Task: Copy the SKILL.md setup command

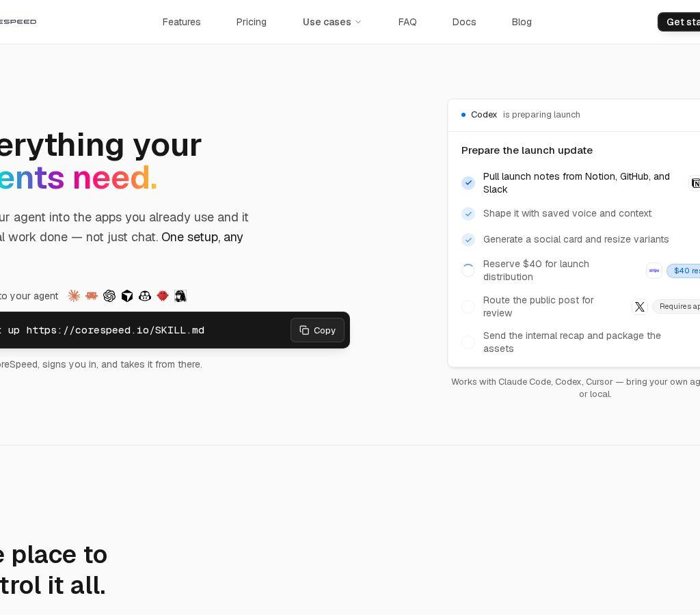Action: tap(317, 330)
